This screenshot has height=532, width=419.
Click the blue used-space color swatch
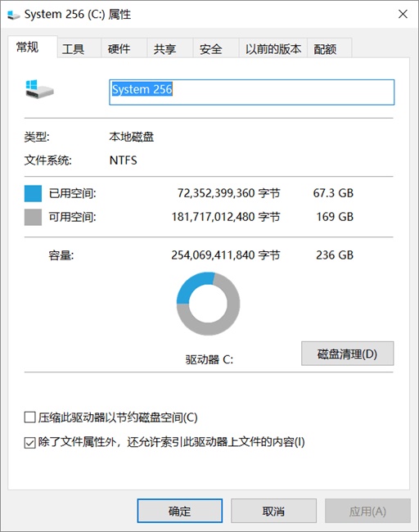(x=33, y=193)
